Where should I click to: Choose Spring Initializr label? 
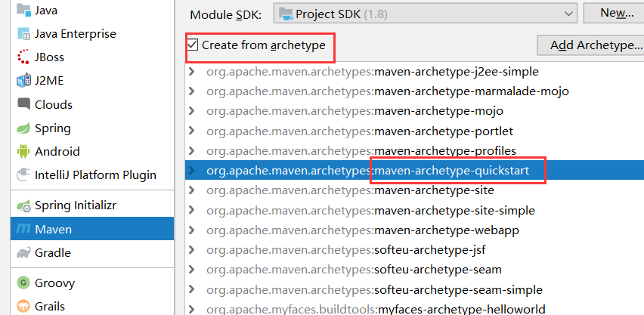click(x=76, y=205)
